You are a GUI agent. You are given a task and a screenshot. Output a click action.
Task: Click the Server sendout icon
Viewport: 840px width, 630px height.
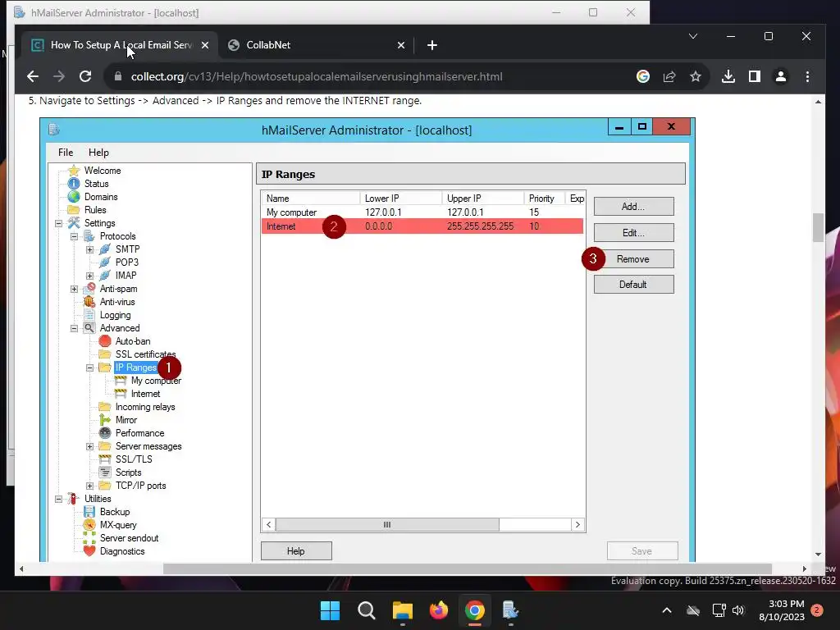coord(89,538)
